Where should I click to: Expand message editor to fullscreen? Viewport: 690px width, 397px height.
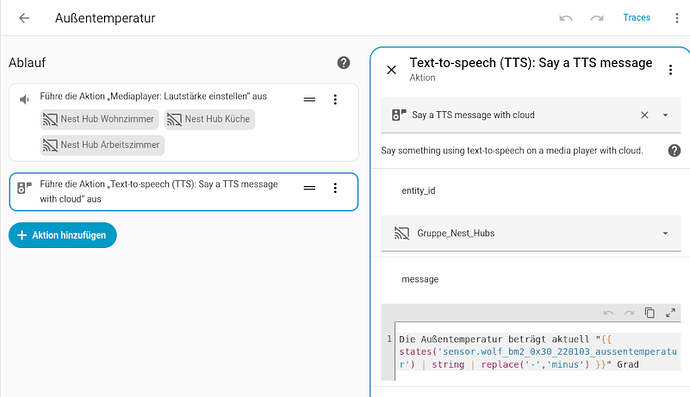click(x=670, y=313)
